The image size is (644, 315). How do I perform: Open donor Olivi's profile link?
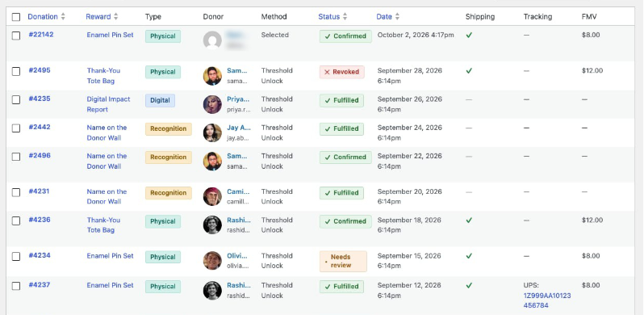tap(237, 256)
